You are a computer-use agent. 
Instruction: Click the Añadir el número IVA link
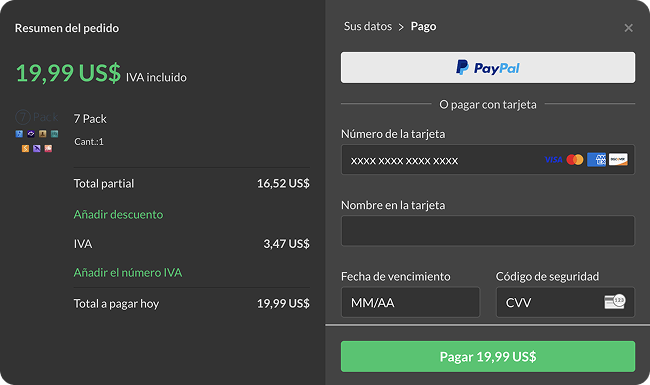pos(128,272)
